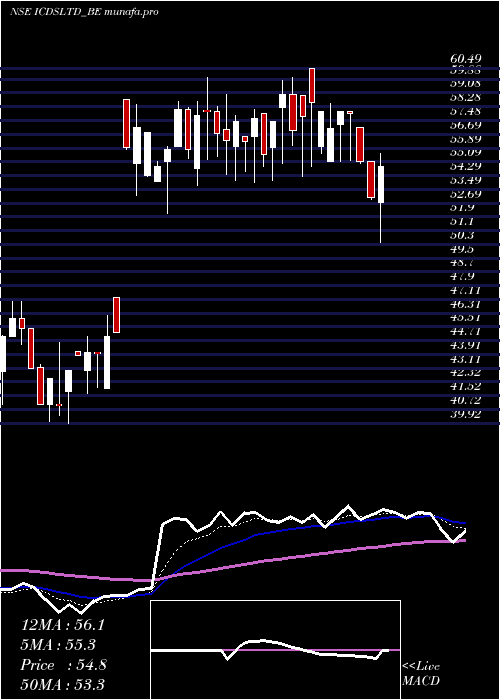Click the 43.11 price axis label
Screen dimensions: 500x700
coord(465,359)
